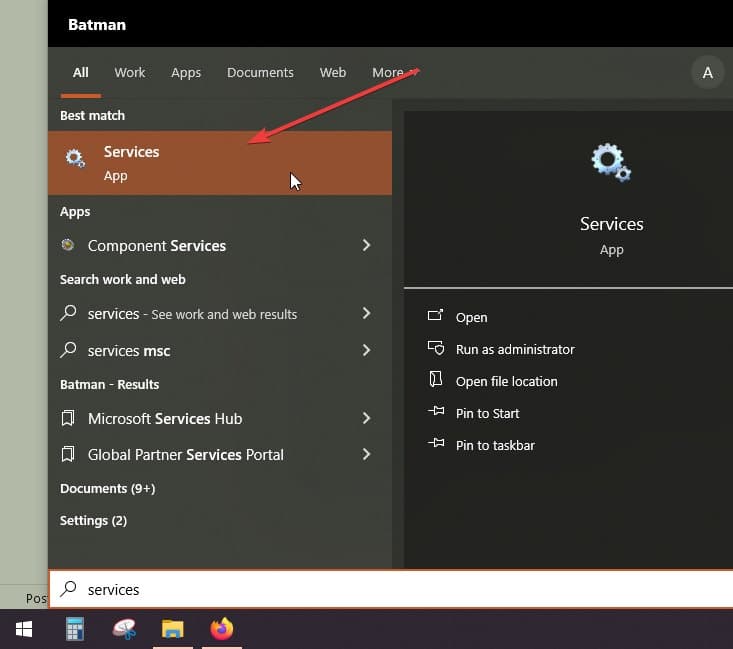Switch to the Documents search tab
Image resolution: width=733 pixels, height=649 pixels.
[x=260, y=72]
